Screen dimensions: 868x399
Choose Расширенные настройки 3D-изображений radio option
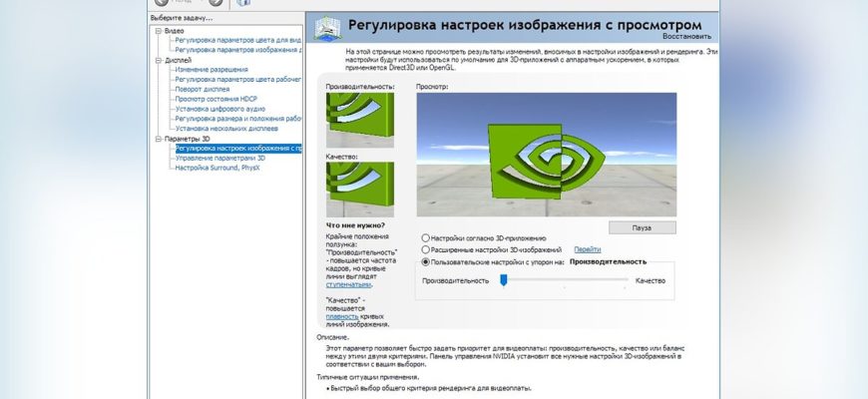(425, 250)
